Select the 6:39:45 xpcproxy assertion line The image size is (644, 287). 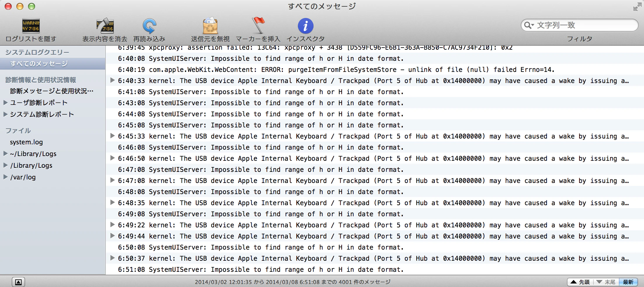375,49
